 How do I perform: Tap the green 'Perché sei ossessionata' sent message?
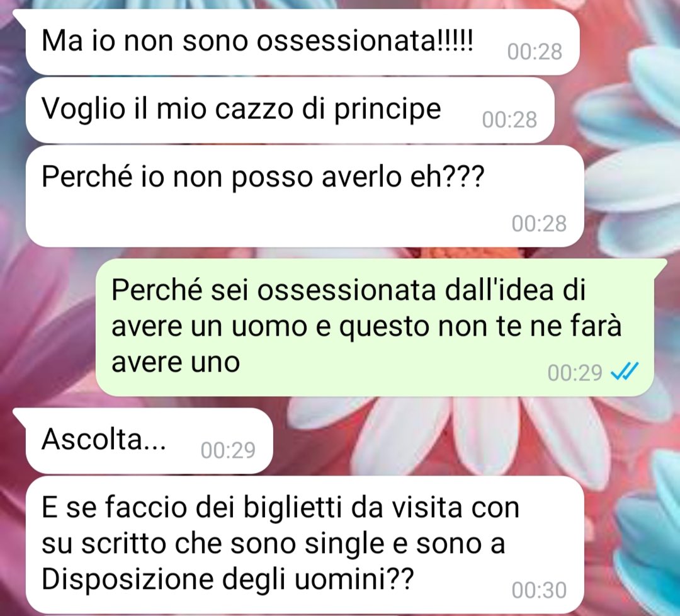click(375, 328)
